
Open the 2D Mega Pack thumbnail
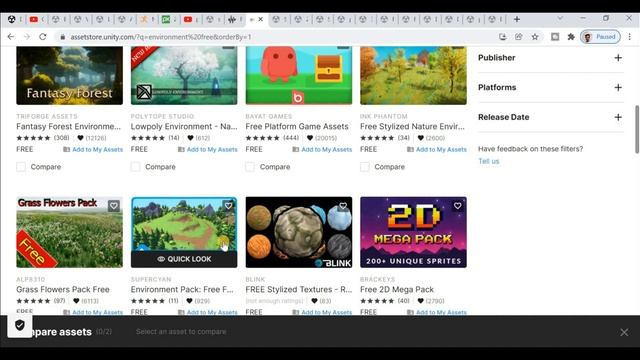(x=413, y=232)
